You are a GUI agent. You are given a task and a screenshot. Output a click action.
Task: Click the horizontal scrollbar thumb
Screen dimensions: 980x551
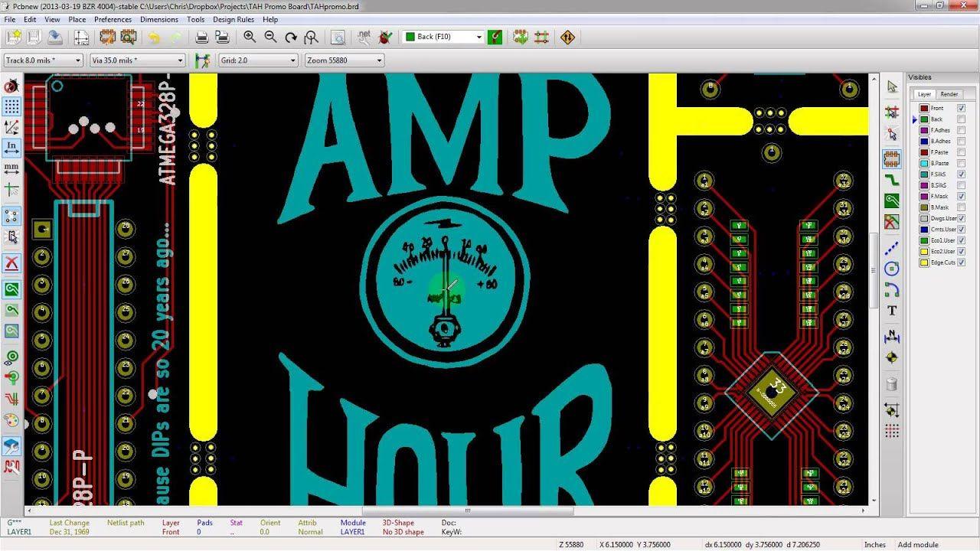coord(467,510)
